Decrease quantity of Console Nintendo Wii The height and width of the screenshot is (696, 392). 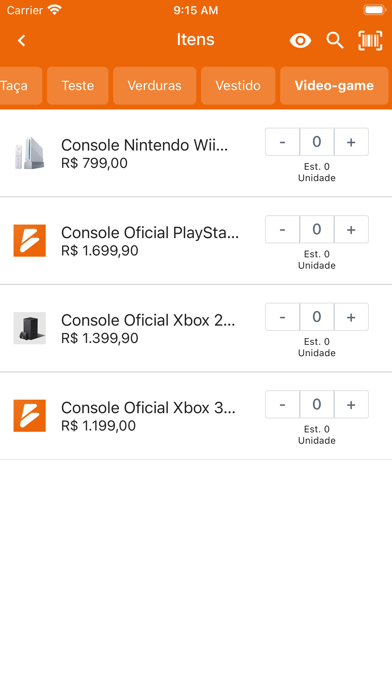point(282,142)
